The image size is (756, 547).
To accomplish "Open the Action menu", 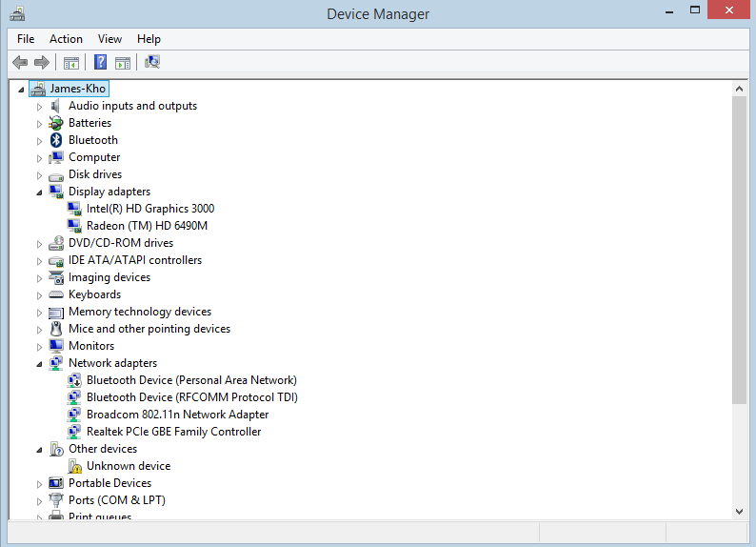I will click(x=66, y=39).
